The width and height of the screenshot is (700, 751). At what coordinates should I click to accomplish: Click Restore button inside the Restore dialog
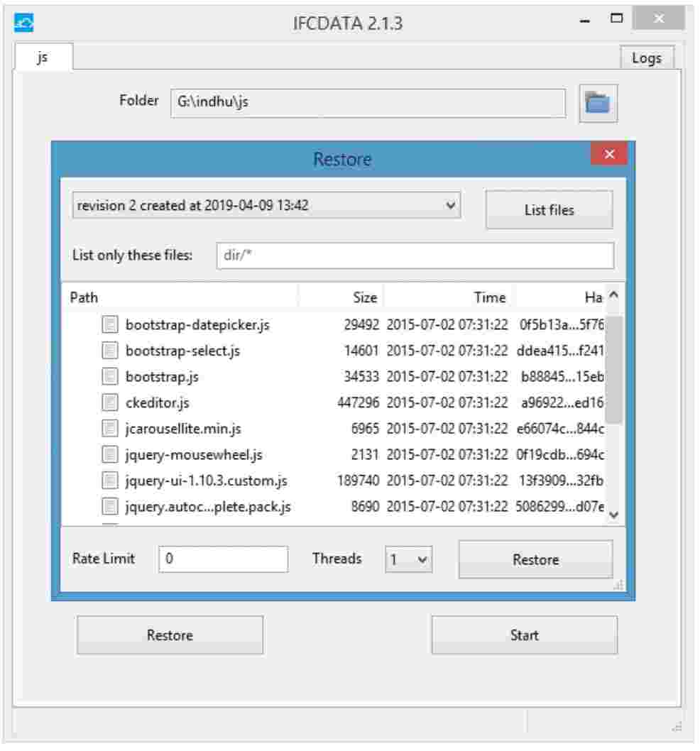(x=536, y=559)
